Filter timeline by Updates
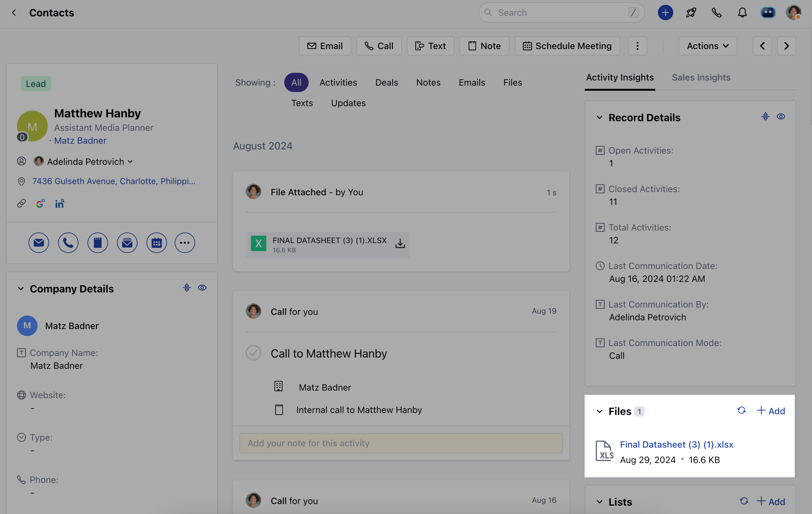Screen dimensions: 812x514 (x=348, y=103)
